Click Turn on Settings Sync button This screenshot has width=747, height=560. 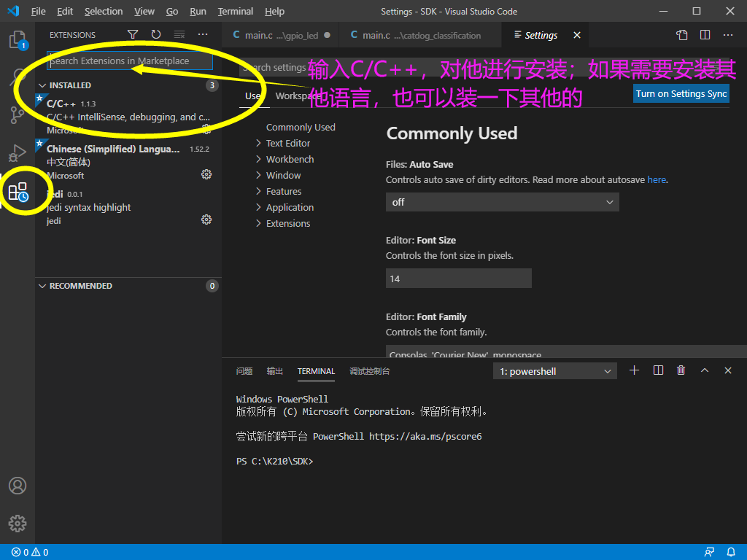[x=681, y=93]
